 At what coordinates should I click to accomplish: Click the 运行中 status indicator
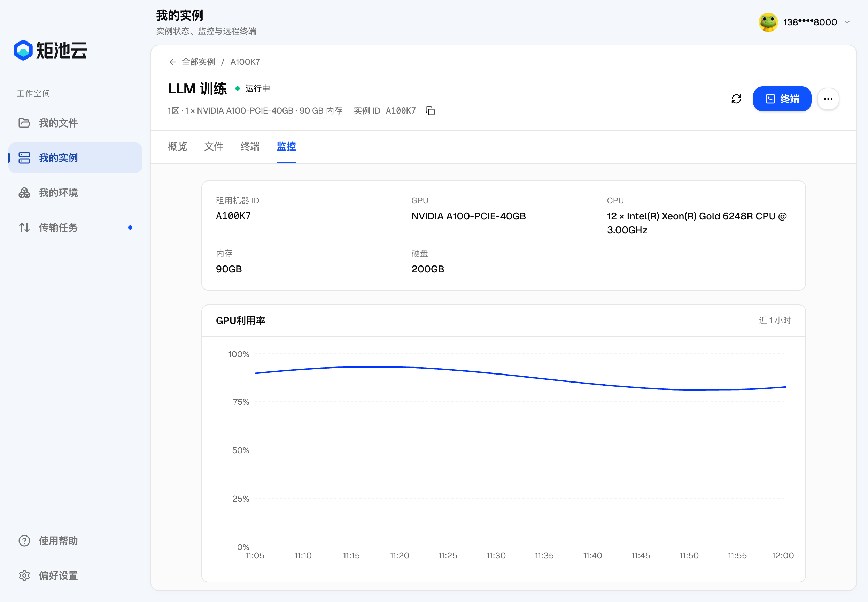tap(253, 88)
